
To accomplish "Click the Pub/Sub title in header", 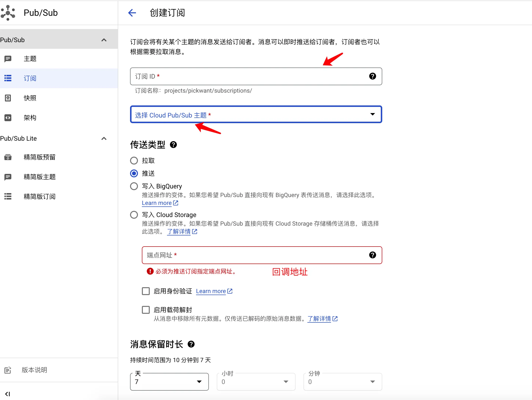I will 41,13.
